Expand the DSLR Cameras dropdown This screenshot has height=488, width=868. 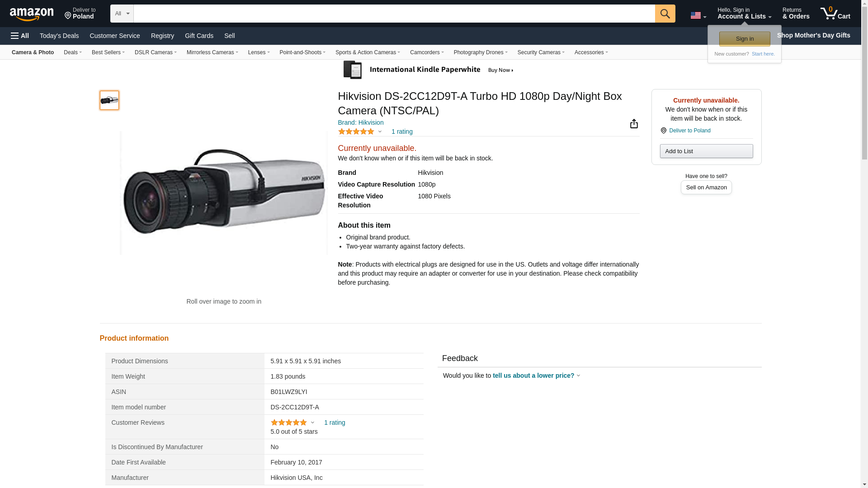coord(156,52)
